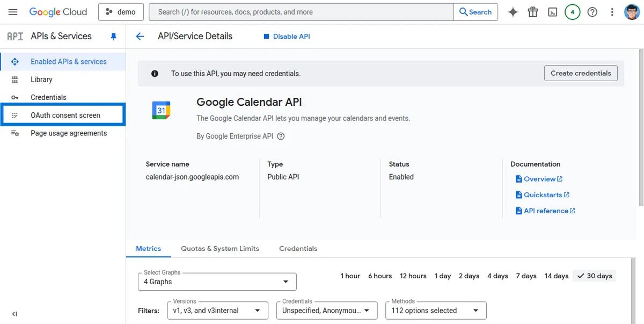The width and height of the screenshot is (644, 324).
Task: Select the 12 hours time range
Action: 413,276
